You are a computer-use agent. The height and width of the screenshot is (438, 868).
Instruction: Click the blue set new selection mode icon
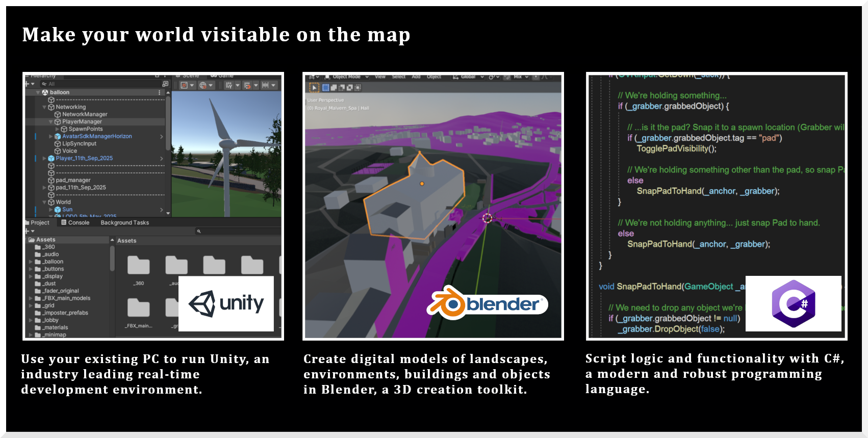pyautogui.click(x=326, y=88)
